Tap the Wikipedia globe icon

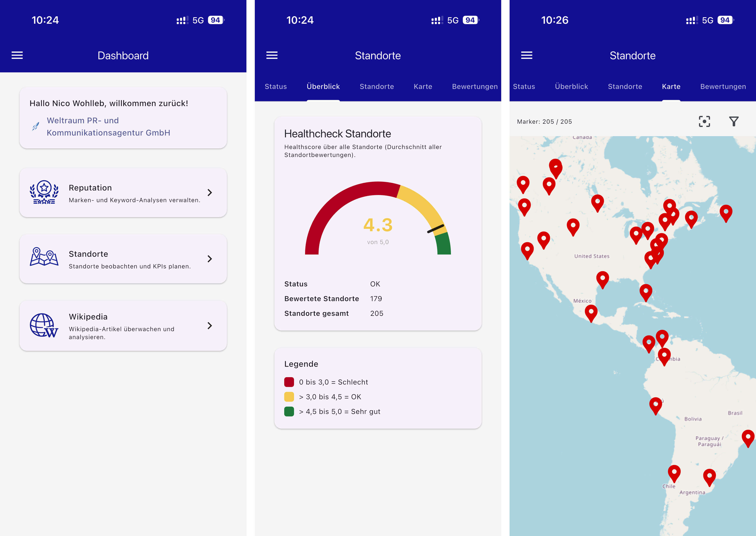click(x=44, y=325)
